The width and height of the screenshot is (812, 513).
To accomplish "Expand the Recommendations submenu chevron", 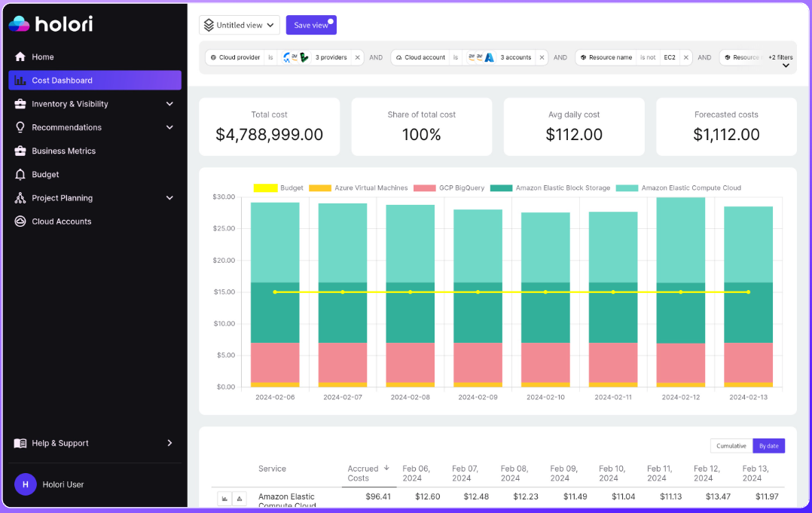I will pos(169,127).
